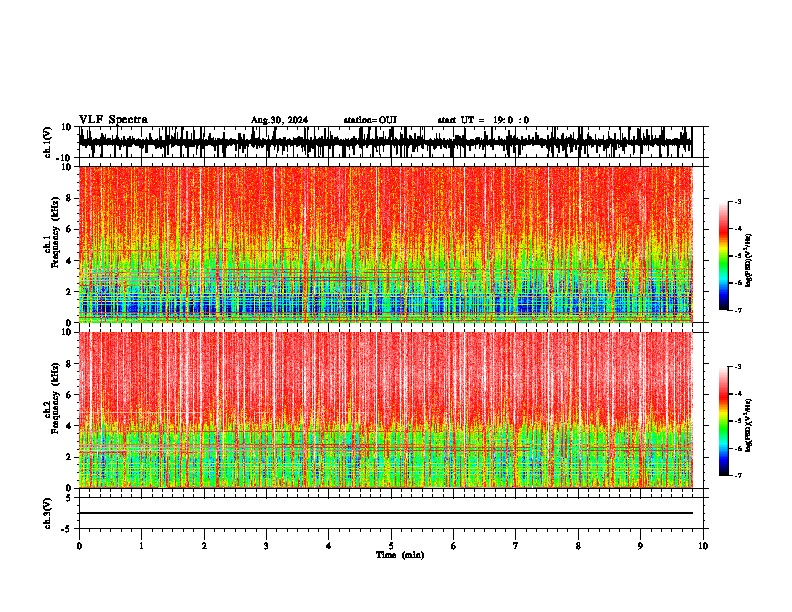Click the log(PSD) unit label beside ch.1 color scale
The width and height of the screenshot is (792, 612).
[749, 261]
